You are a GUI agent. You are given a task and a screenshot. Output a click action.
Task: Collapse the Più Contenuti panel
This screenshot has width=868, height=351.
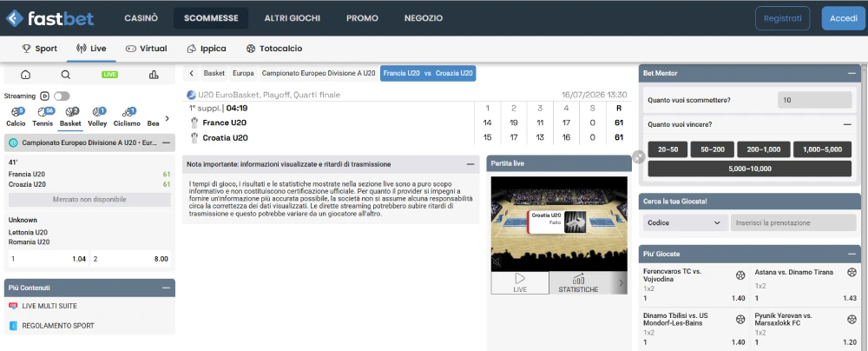click(x=166, y=288)
